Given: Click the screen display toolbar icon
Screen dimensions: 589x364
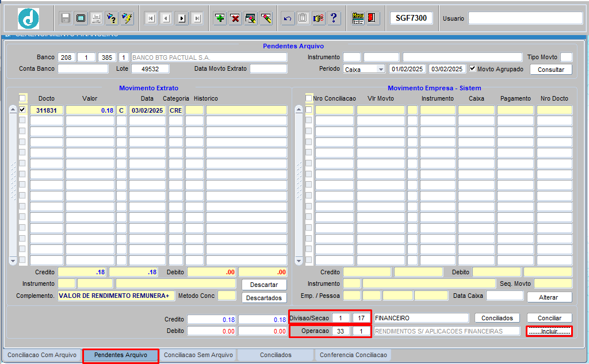Looking at the screenshot, I should click(x=81, y=18).
